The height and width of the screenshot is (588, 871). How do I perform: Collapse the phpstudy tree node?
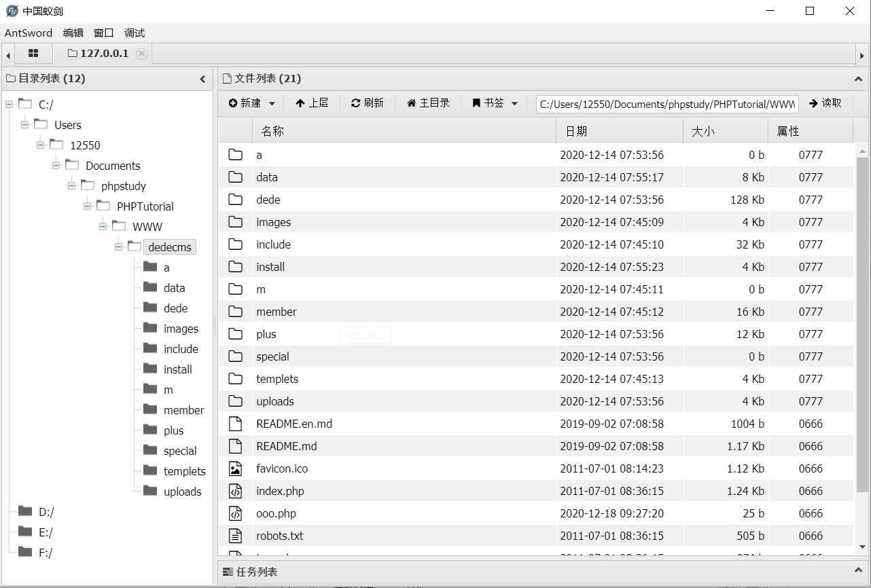coord(71,186)
